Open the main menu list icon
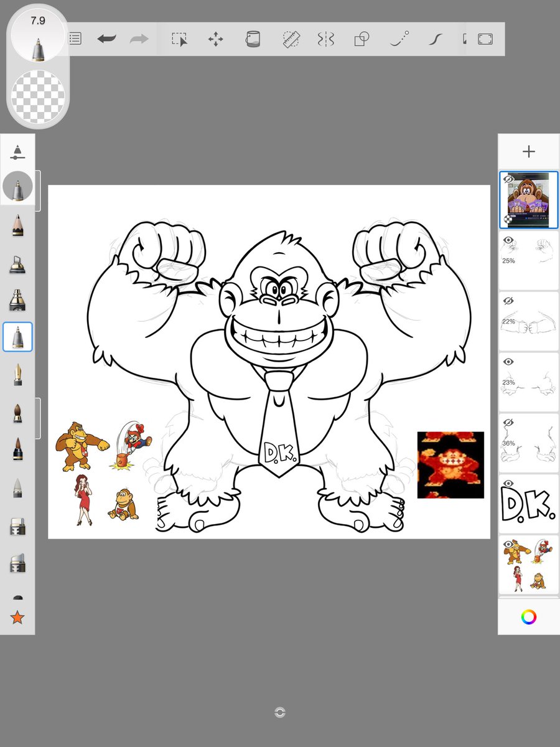Viewport: 560px width, 747px height. point(75,39)
